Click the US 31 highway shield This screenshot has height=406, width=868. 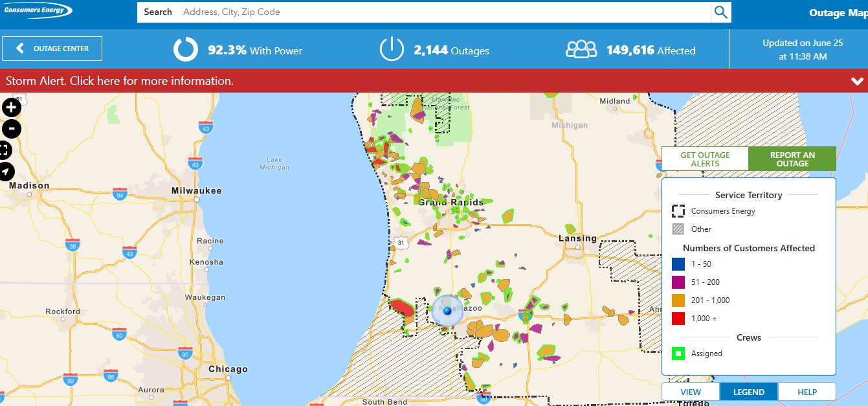click(x=401, y=243)
